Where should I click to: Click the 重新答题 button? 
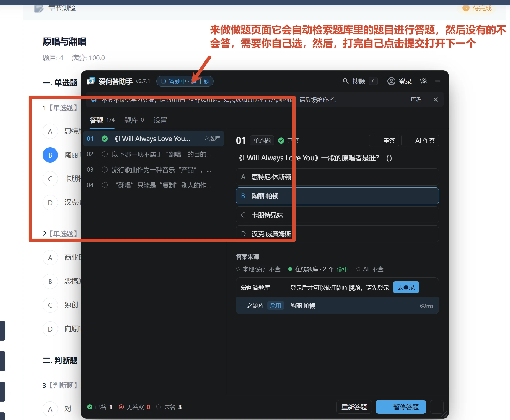[x=354, y=407]
